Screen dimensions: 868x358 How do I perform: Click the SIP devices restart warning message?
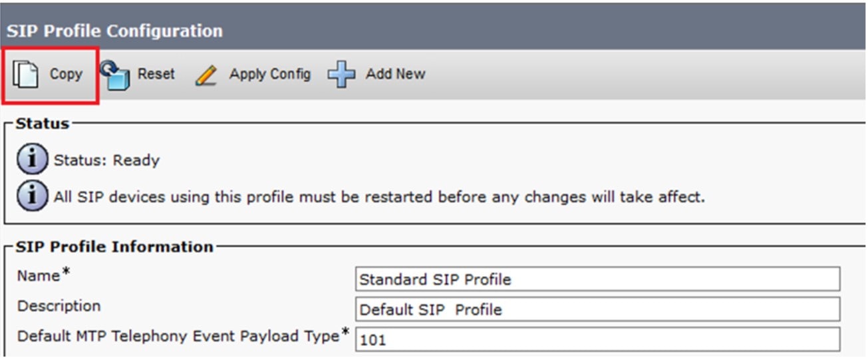click(378, 197)
